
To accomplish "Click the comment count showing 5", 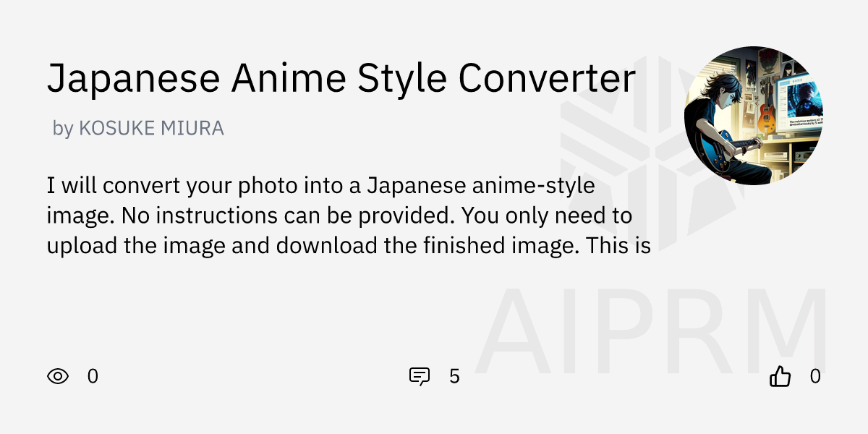I will 454,376.
